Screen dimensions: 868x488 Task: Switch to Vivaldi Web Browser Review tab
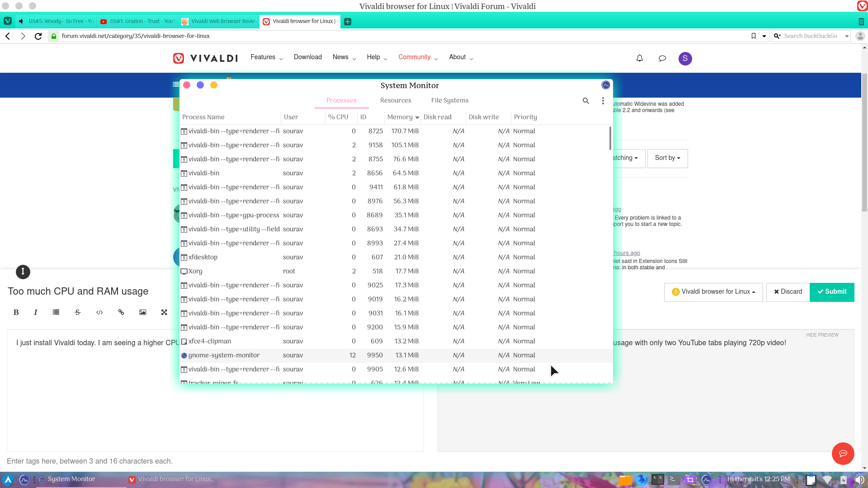(218, 21)
